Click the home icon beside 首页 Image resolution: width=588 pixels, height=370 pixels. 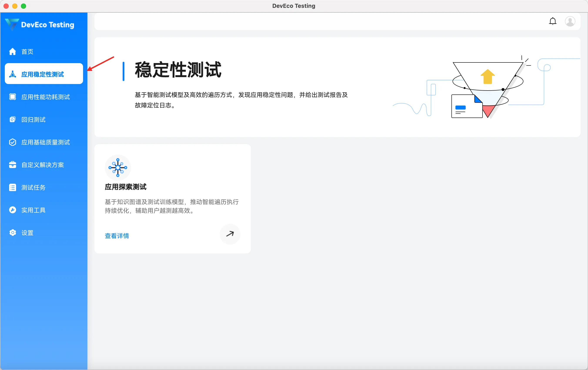[12, 52]
